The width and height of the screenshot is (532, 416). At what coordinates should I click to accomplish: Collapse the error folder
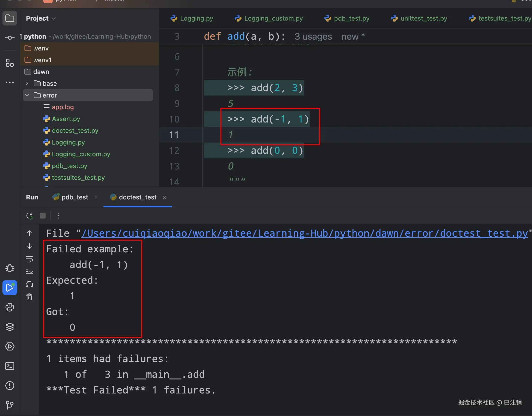tap(27, 95)
